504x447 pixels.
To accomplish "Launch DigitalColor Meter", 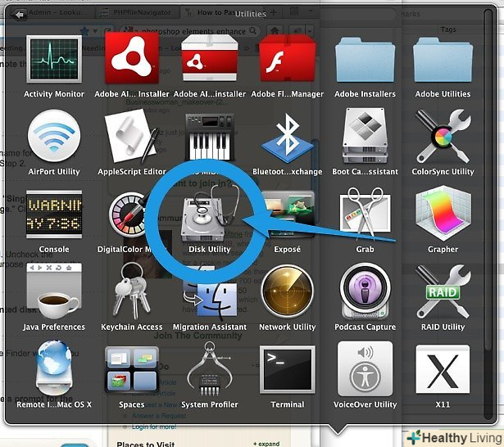I will (x=129, y=214).
